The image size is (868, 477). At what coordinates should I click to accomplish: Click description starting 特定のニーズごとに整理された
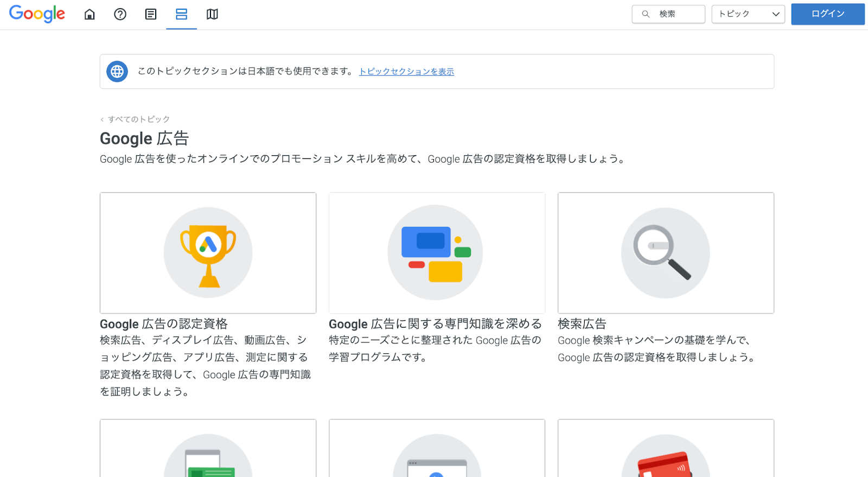[435, 349]
